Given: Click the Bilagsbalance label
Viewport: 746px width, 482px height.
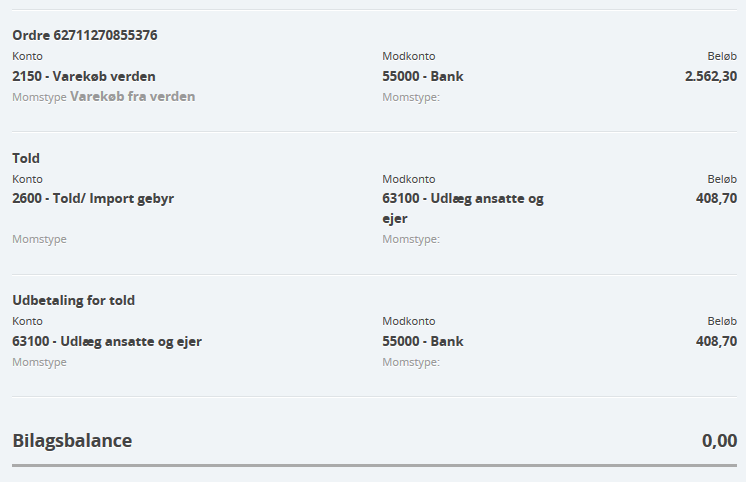Looking at the screenshot, I should (x=72, y=440).
